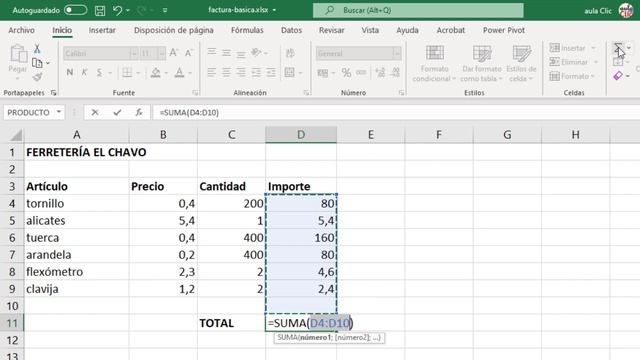The width and height of the screenshot is (640, 360).
Task: Open the Font color dropdown arrow
Action: click(x=190, y=73)
